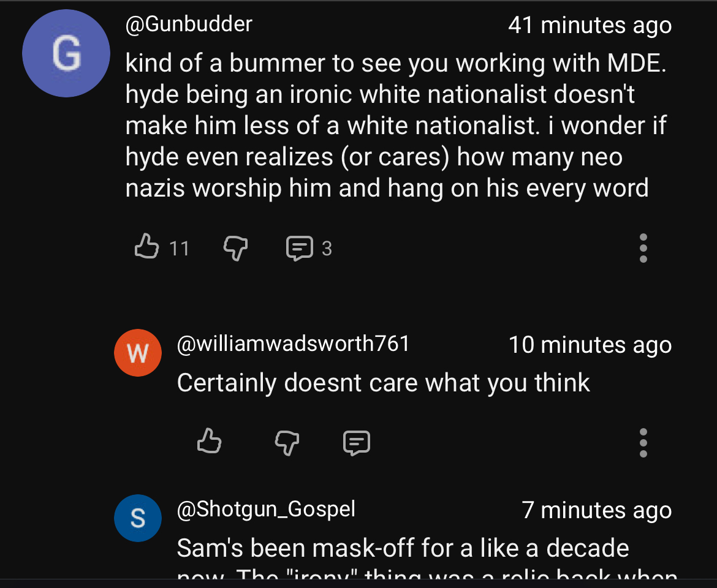This screenshot has height=588, width=717.
Task: Click the 11 likes count
Action: click(179, 248)
